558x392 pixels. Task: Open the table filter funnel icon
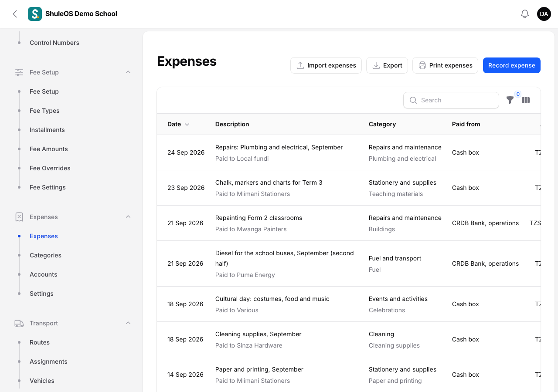[x=510, y=100]
